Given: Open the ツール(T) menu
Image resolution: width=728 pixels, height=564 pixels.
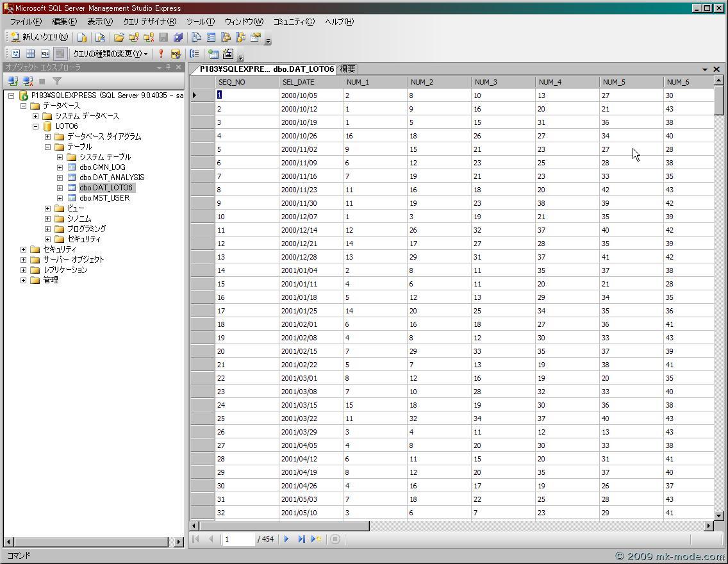Looking at the screenshot, I should (x=200, y=22).
